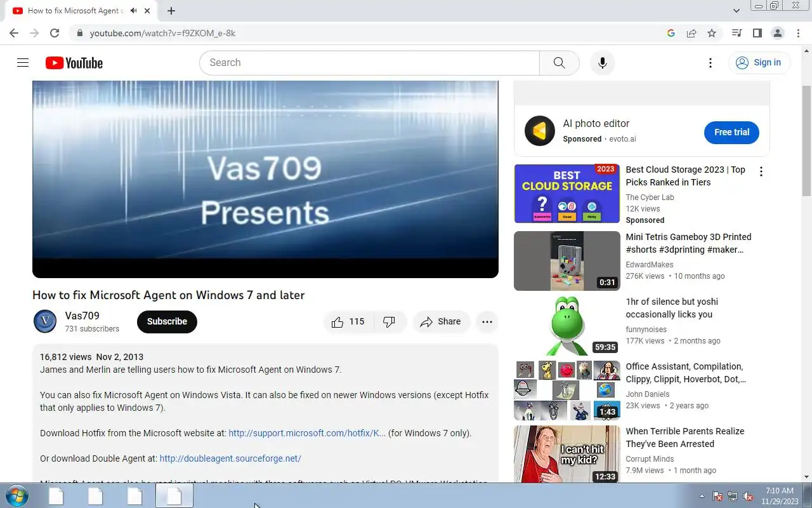Open the network tray icon

pyautogui.click(x=733, y=496)
